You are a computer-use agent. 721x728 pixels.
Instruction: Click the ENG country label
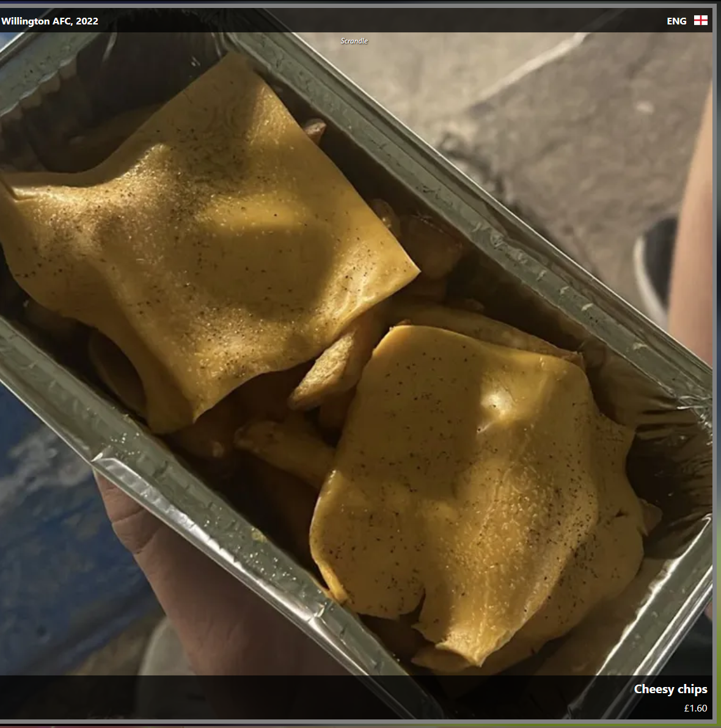(x=676, y=21)
